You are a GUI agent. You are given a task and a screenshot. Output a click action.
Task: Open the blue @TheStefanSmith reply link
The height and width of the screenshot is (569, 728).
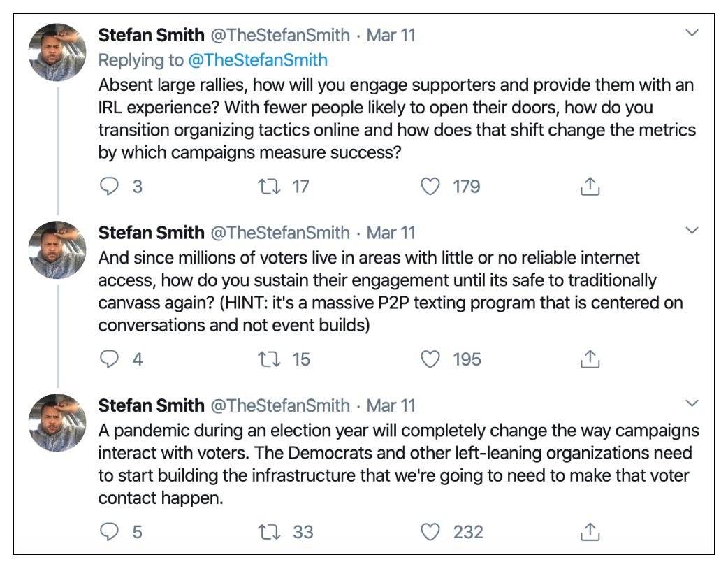click(258, 60)
